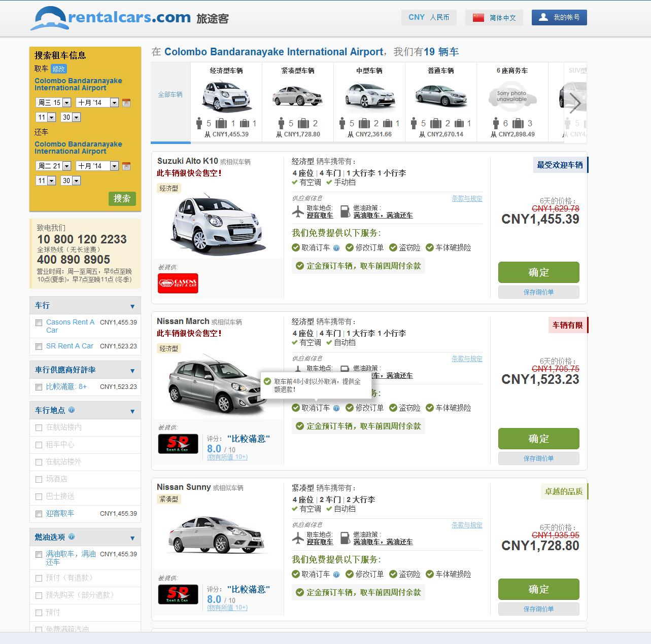
Task: Open the pick-up date calendar icon
Action: [x=126, y=102]
